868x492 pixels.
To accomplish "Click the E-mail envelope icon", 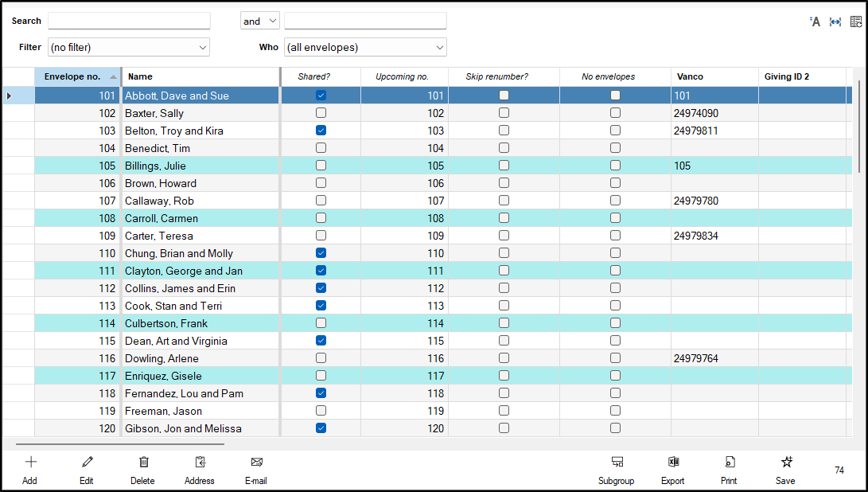I will click(256, 463).
